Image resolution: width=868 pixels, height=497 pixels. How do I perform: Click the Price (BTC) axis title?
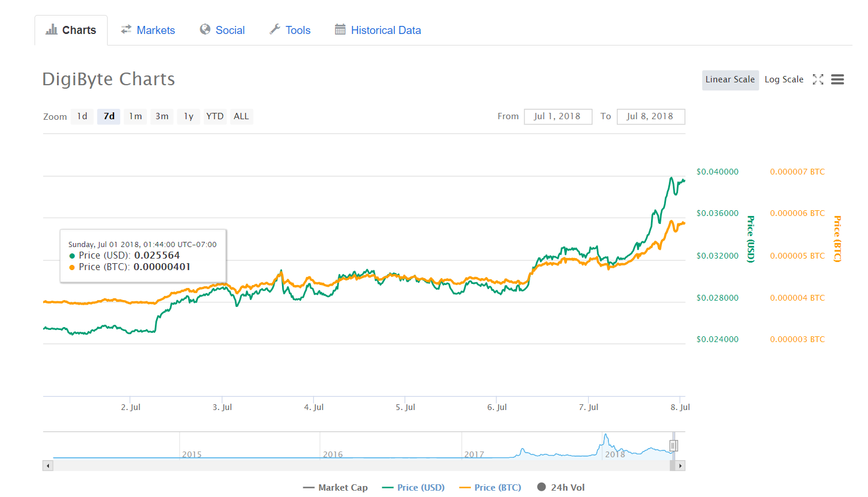(x=837, y=239)
